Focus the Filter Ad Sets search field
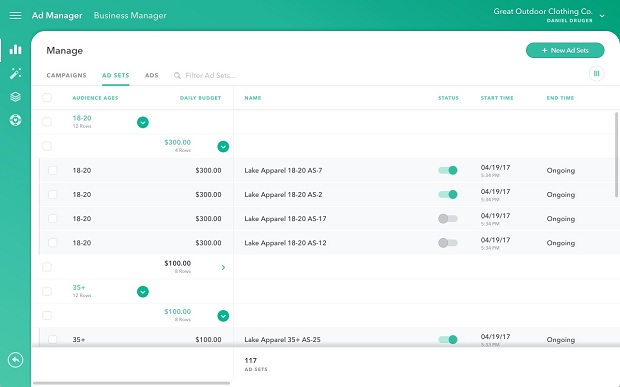This screenshot has width=620, height=387. point(210,75)
